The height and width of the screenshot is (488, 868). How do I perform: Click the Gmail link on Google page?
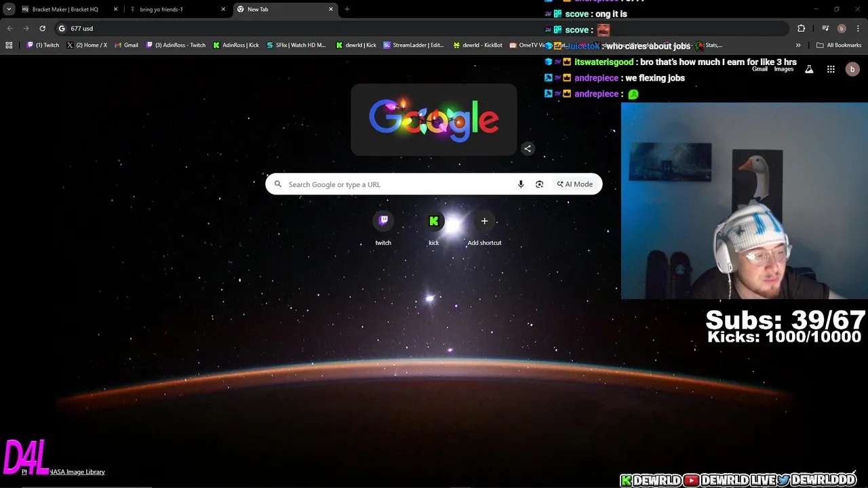(x=759, y=69)
